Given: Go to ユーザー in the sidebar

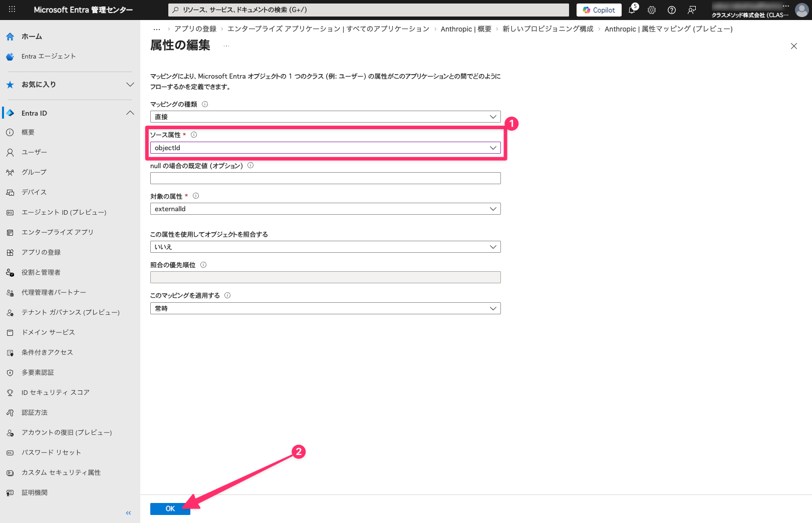Looking at the screenshot, I should coord(34,152).
